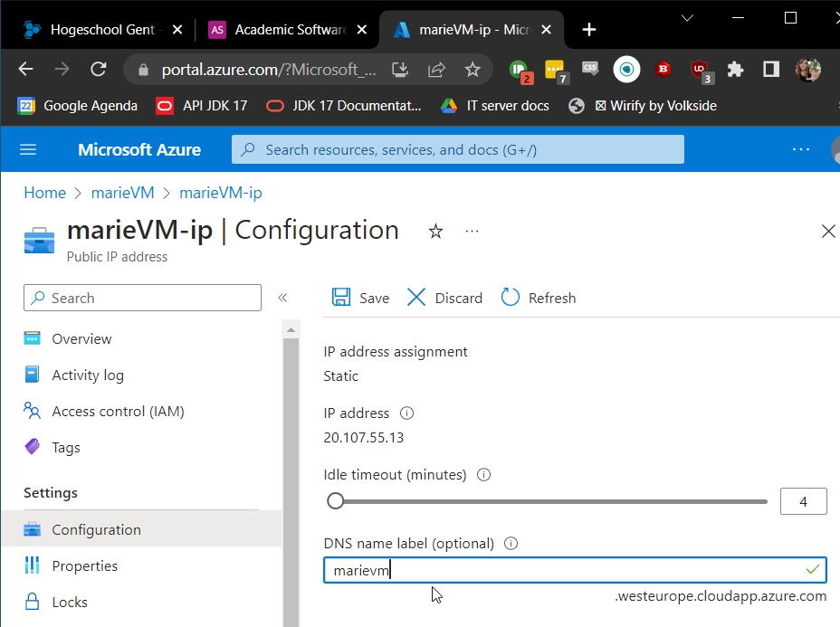This screenshot has width=840, height=627.
Task: Collapse the left sidebar menu
Action: point(282,298)
